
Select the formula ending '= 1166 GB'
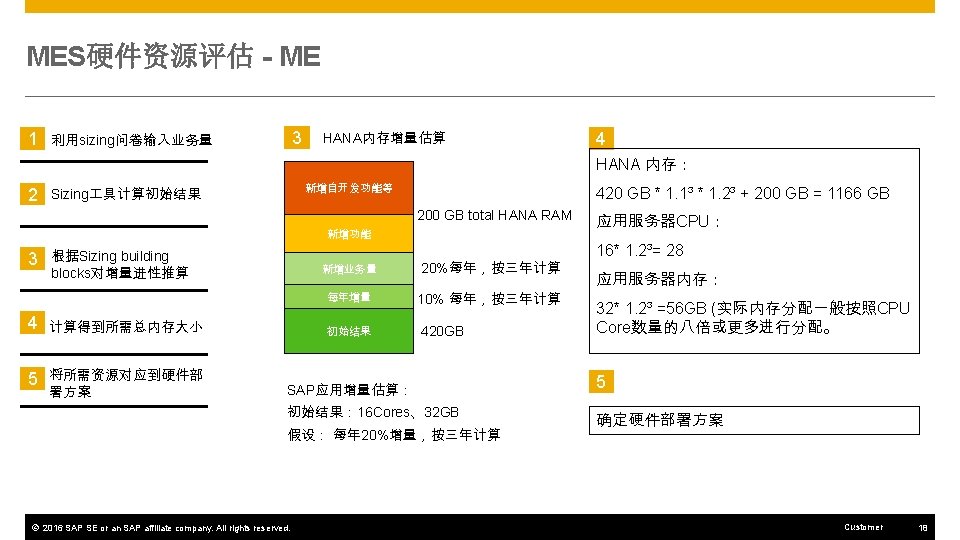click(x=743, y=193)
